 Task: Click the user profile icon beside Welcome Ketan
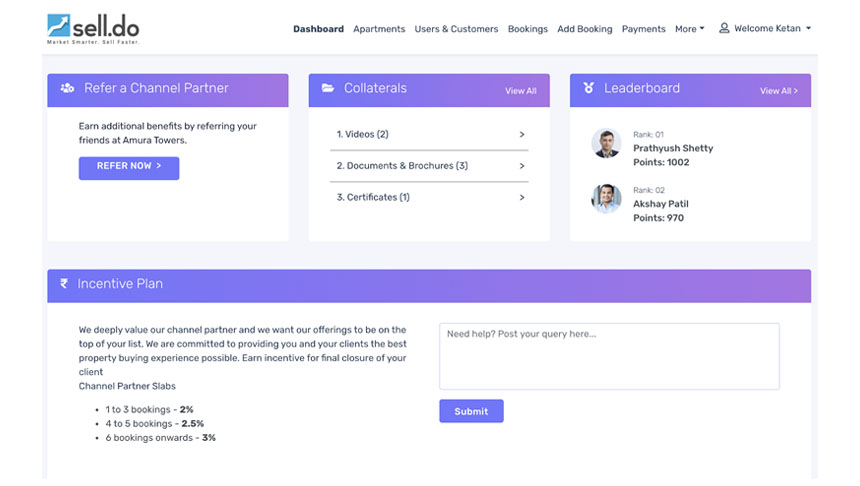pyautogui.click(x=724, y=28)
